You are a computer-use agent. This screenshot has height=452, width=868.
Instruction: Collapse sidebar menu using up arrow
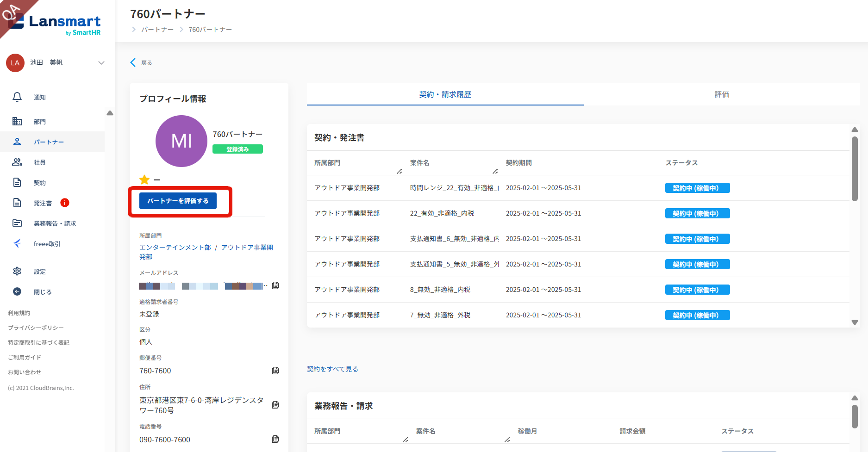110,113
